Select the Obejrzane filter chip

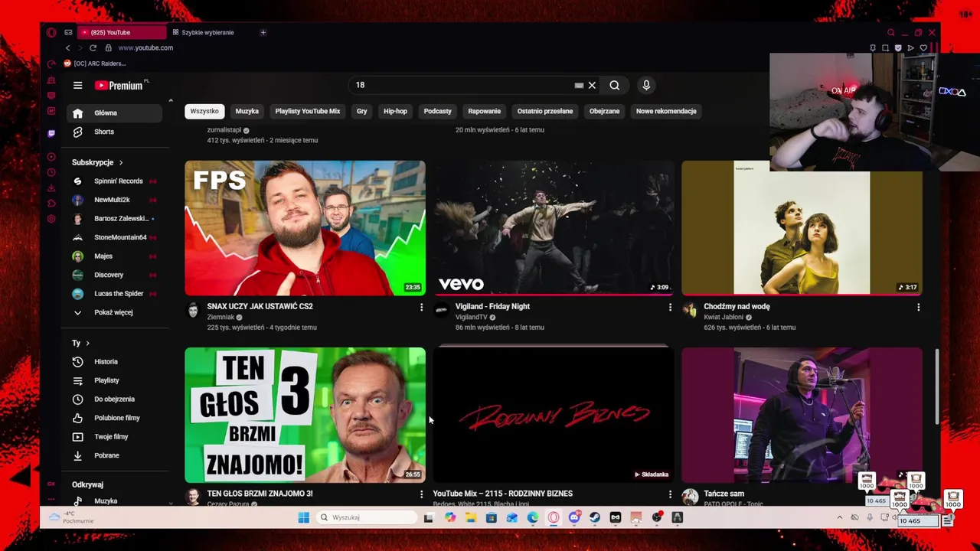pyautogui.click(x=604, y=111)
